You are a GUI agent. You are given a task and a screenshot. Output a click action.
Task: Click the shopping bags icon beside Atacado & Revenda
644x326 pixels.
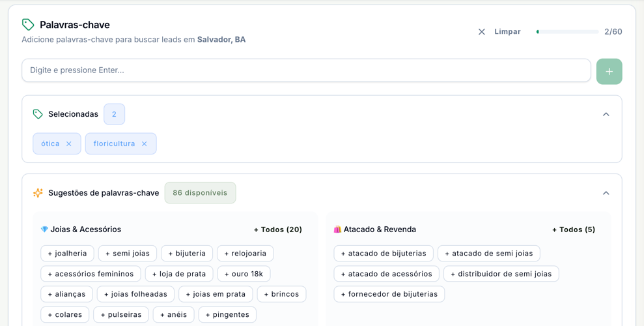(337, 230)
